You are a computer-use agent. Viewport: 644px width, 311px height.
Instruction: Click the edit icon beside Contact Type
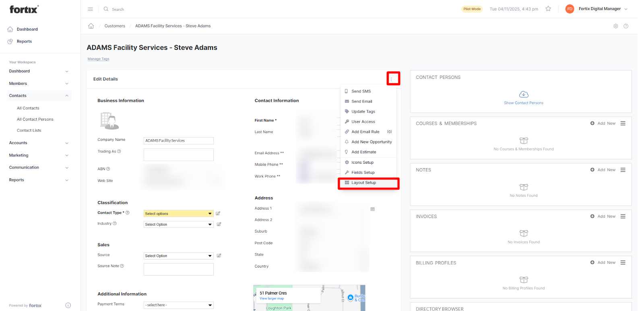218,214
